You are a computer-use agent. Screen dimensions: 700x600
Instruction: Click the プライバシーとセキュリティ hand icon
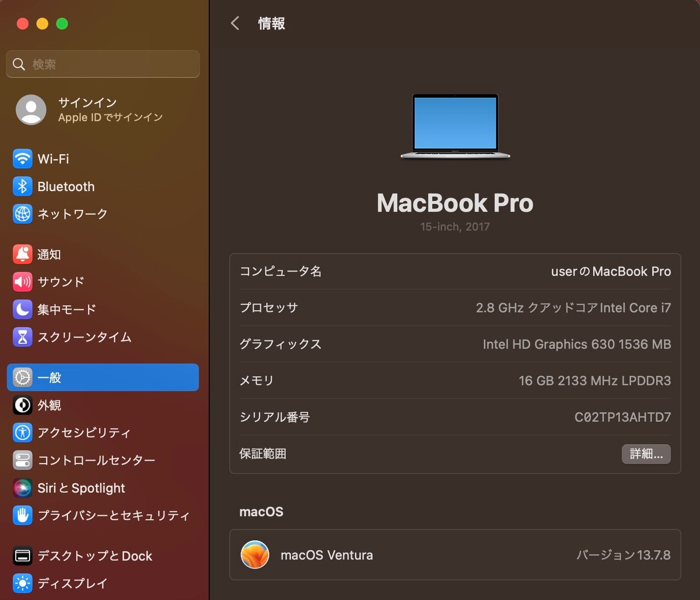[22, 515]
